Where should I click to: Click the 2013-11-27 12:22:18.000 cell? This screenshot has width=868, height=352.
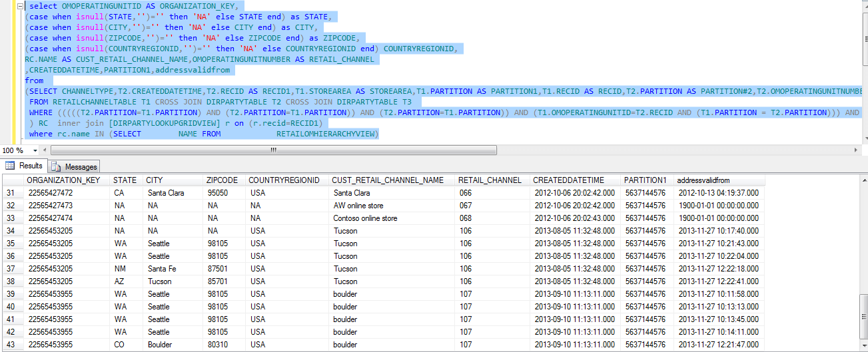point(719,269)
